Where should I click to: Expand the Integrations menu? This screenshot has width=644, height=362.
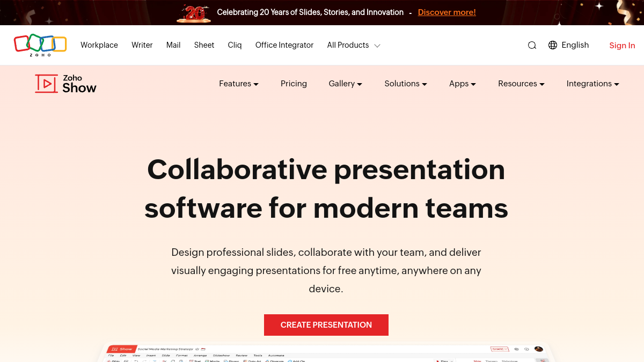[x=593, y=84]
